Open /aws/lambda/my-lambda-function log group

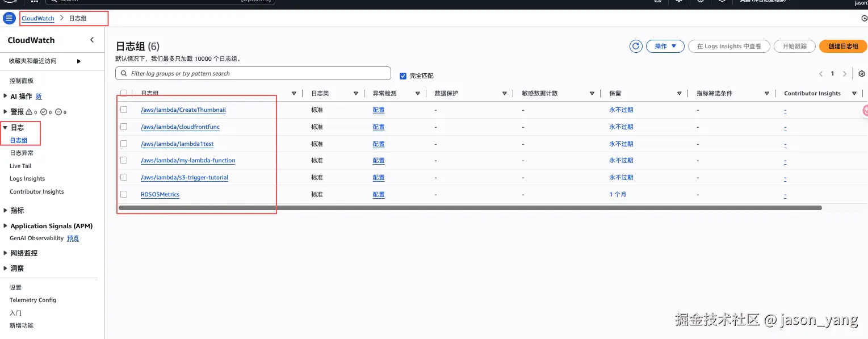(188, 160)
